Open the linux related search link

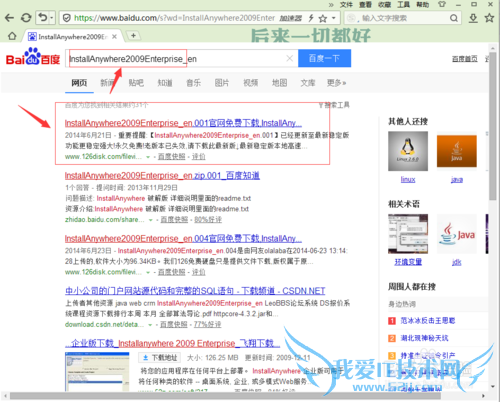(x=408, y=180)
